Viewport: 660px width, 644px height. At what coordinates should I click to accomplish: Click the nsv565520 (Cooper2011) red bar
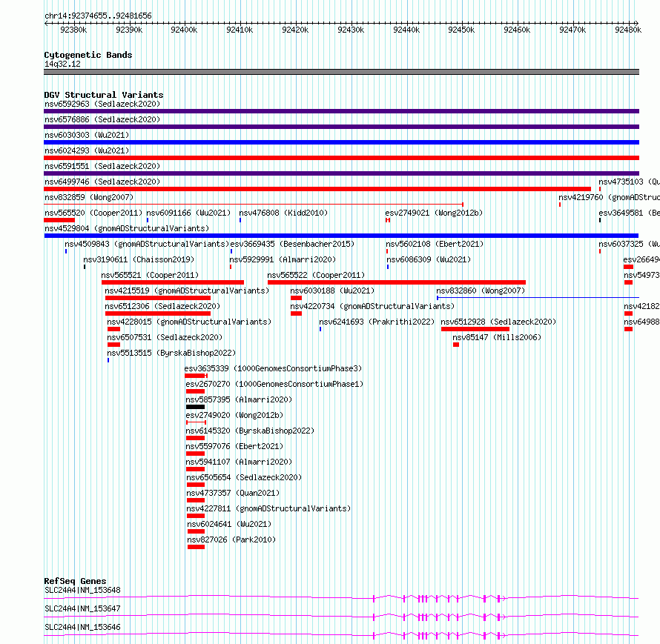click(59, 220)
